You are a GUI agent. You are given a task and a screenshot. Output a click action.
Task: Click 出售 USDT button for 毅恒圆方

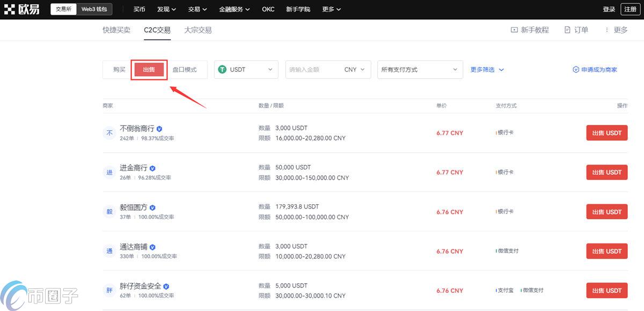pos(606,212)
